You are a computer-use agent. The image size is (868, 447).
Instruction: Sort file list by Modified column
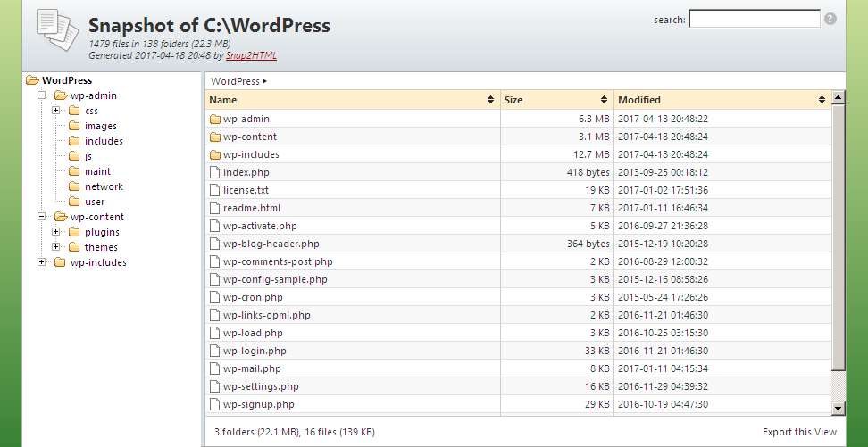[722, 100]
